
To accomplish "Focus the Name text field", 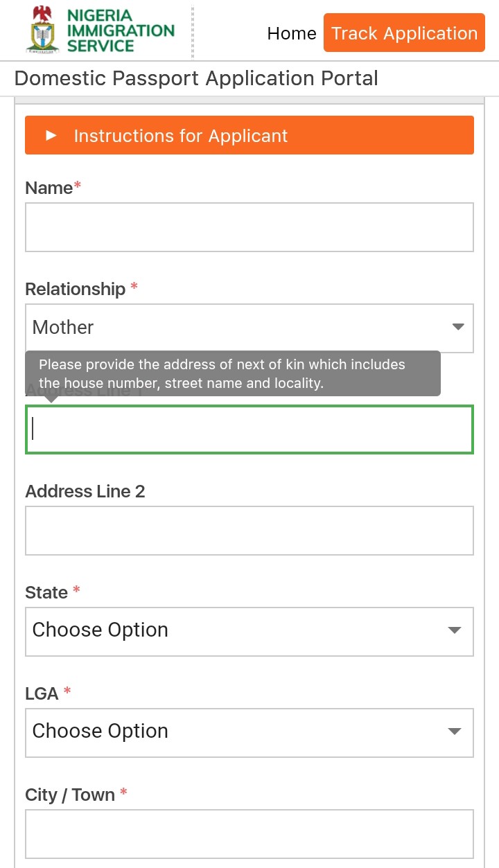I will [x=249, y=227].
